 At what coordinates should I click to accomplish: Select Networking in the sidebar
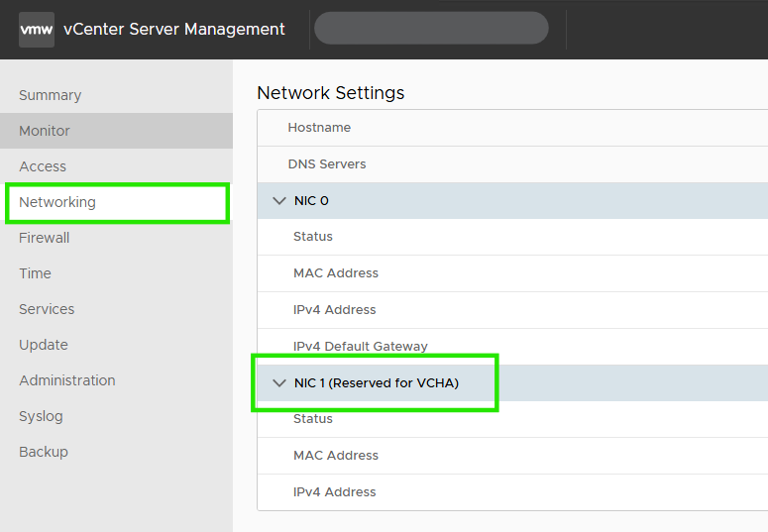[x=57, y=202]
